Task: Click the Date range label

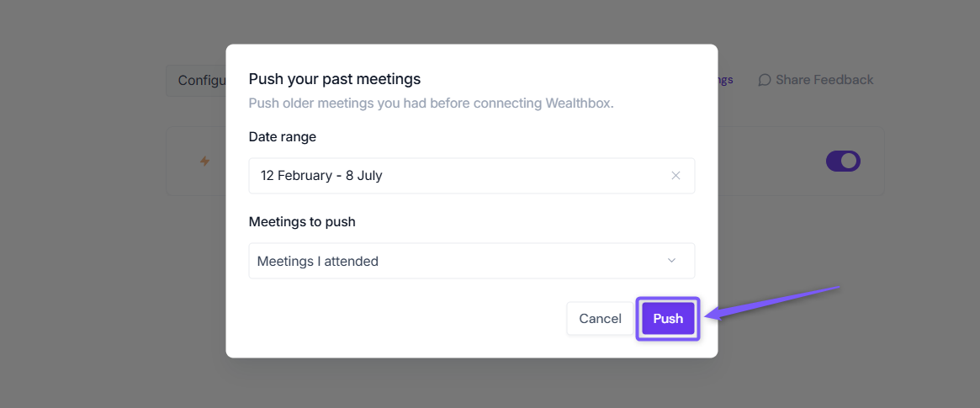Action: (283, 137)
